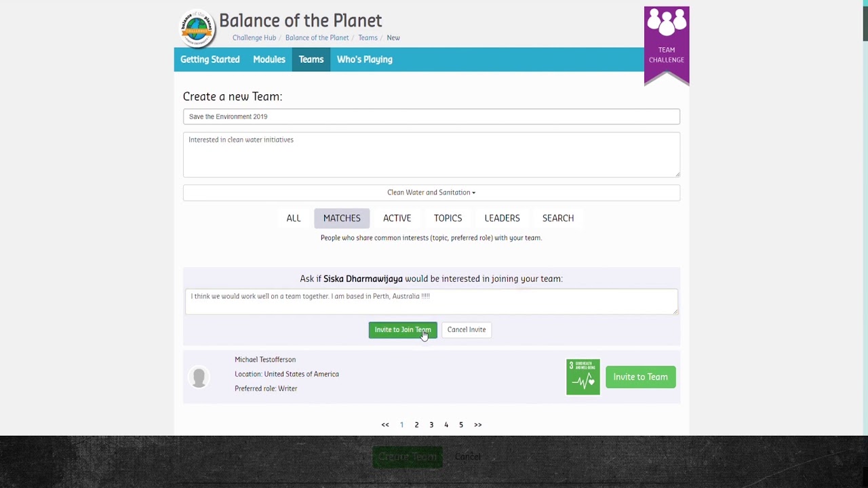Open the Who's Playing page

(x=365, y=60)
